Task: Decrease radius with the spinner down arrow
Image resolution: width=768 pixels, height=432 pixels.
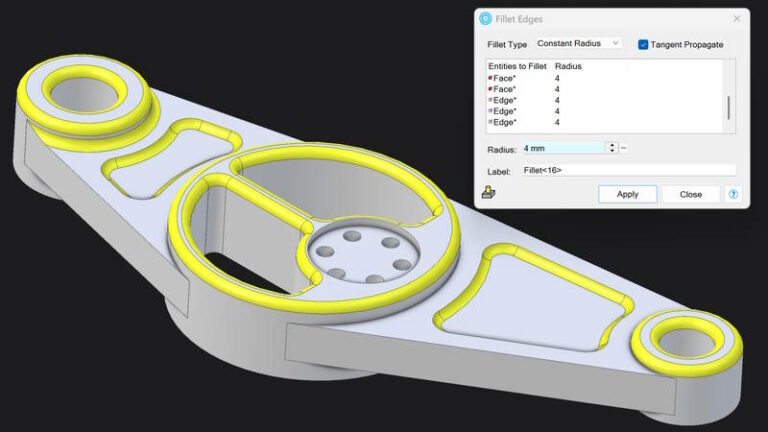Action: click(612, 150)
